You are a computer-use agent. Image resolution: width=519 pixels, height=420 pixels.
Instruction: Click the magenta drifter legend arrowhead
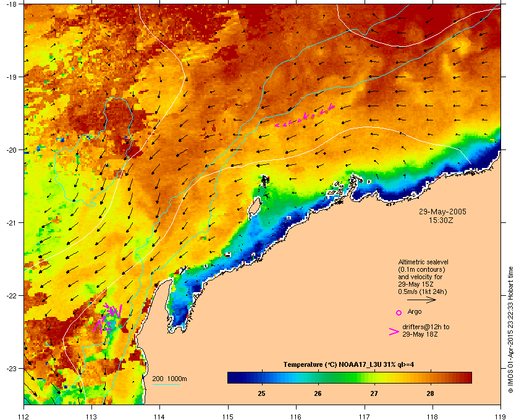[394, 332]
